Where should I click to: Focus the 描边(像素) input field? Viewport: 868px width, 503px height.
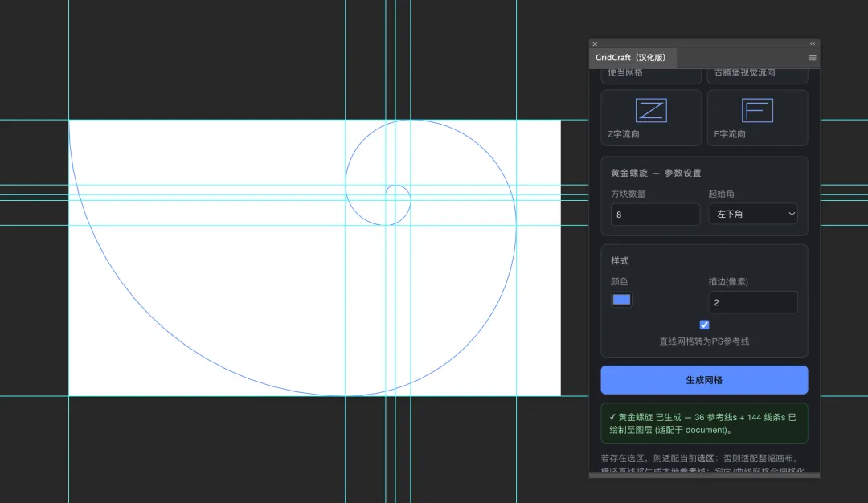click(753, 302)
